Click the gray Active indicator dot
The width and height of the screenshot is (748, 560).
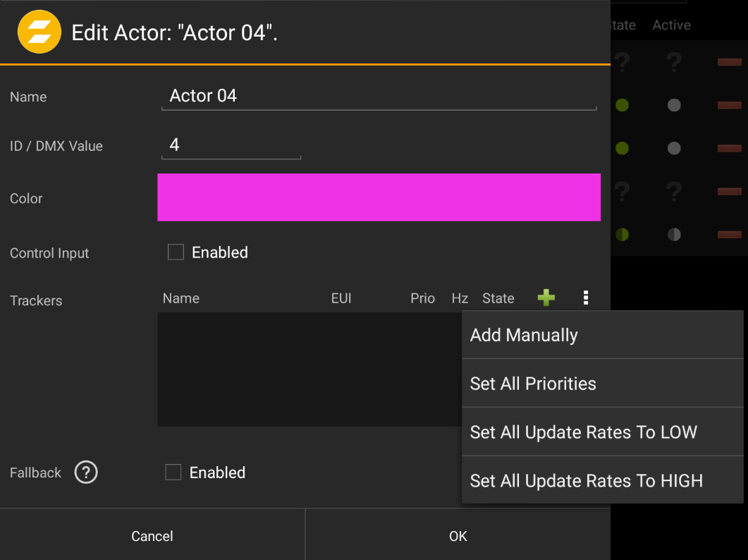point(673,104)
